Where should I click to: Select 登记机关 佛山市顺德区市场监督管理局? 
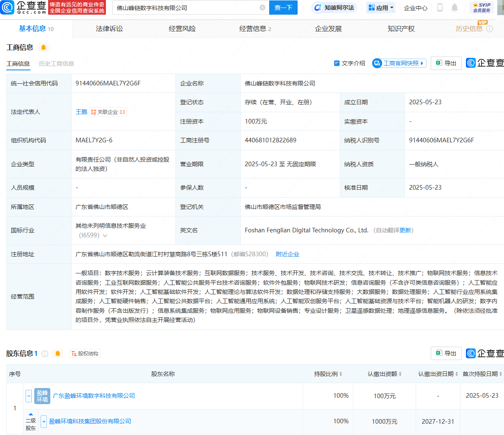click(x=283, y=207)
